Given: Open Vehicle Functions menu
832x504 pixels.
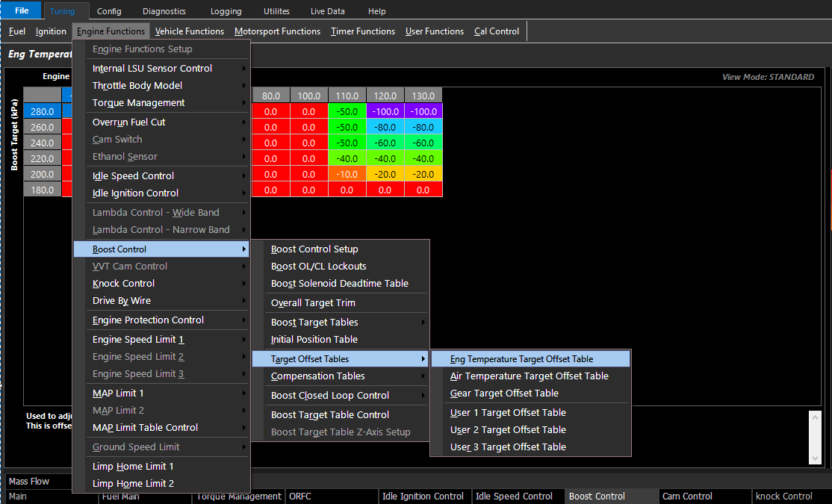Looking at the screenshot, I should coord(190,31).
